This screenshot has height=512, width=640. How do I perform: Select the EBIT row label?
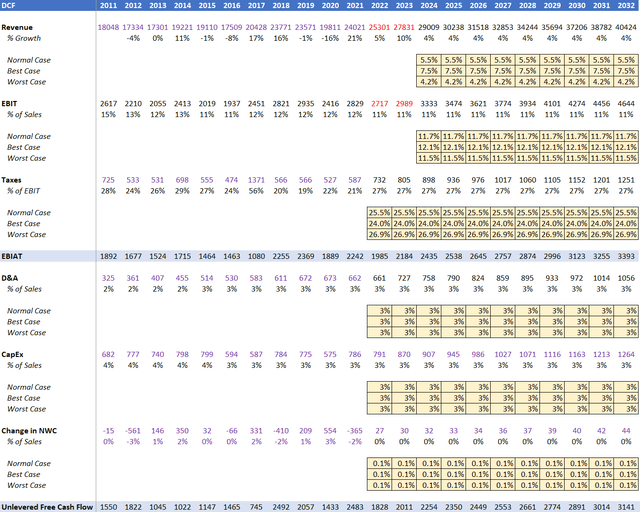(x=9, y=104)
